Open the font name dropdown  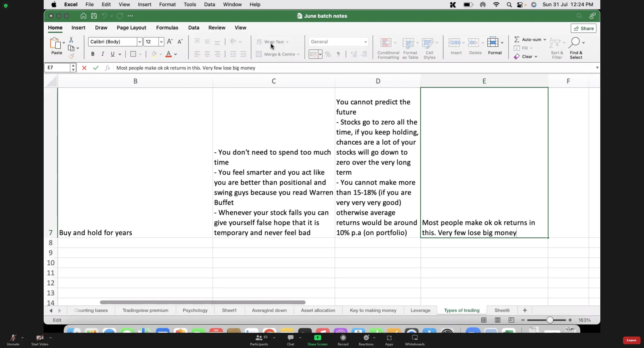(139, 42)
